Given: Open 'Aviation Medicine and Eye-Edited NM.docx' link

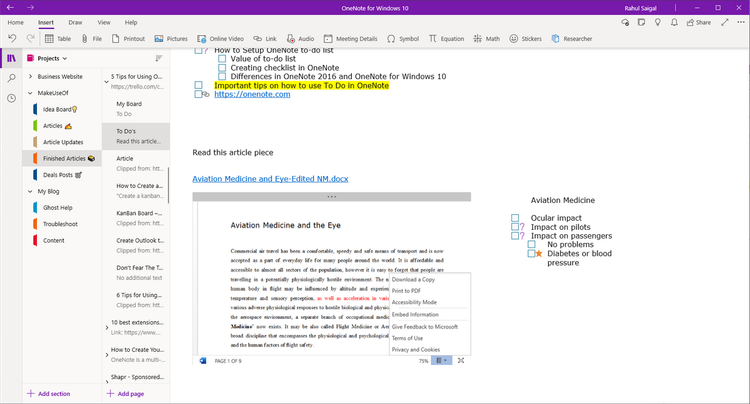Looking at the screenshot, I should click(270, 179).
